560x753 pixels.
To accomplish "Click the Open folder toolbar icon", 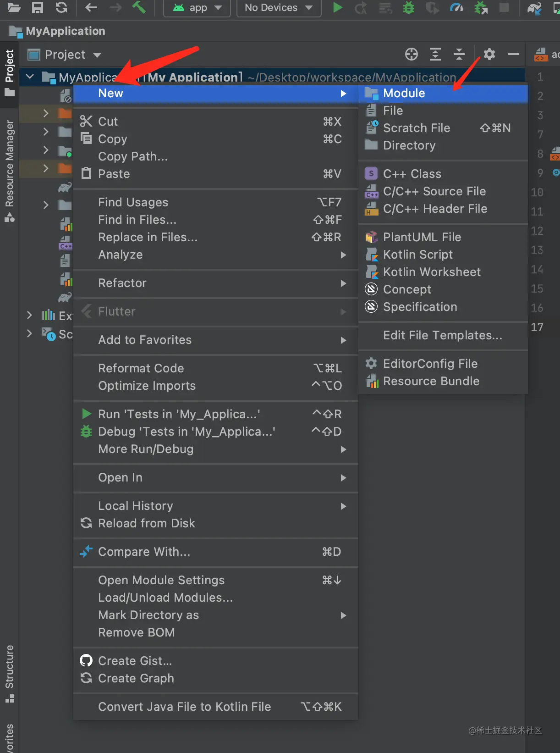I will tap(14, 7).
